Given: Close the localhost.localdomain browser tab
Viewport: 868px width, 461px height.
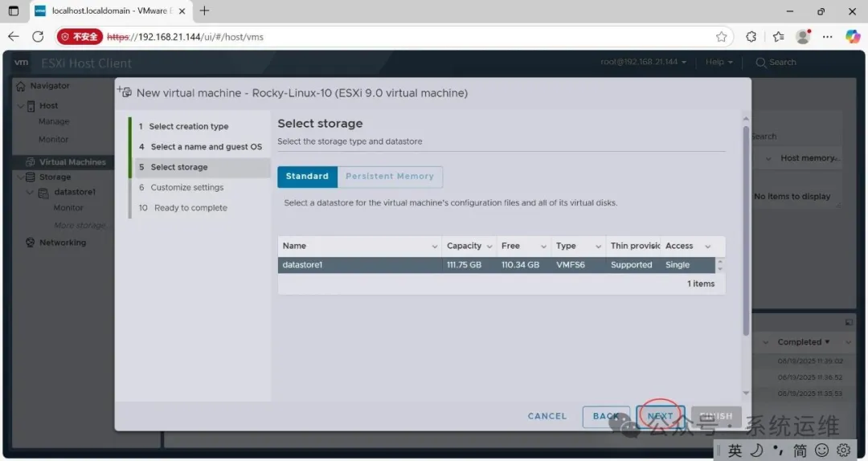Looking at the screenshot, I should tap(182, 11).
